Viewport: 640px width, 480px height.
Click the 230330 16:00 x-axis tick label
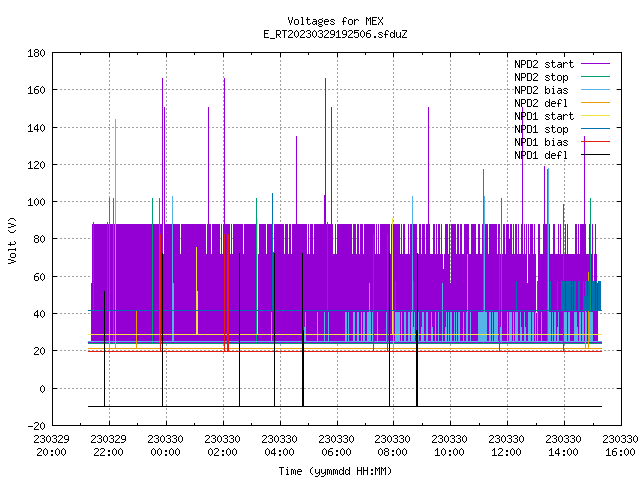620,446
